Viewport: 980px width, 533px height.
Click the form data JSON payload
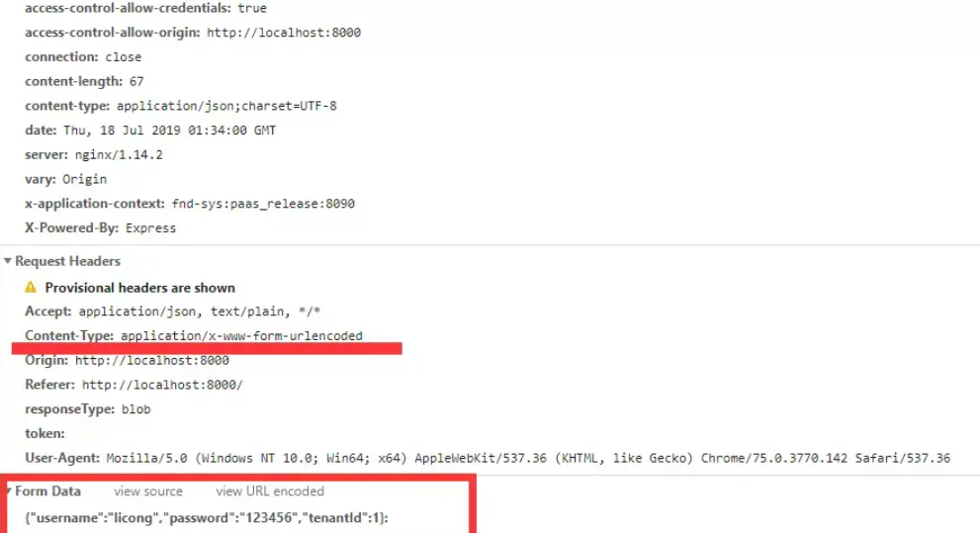207,518
